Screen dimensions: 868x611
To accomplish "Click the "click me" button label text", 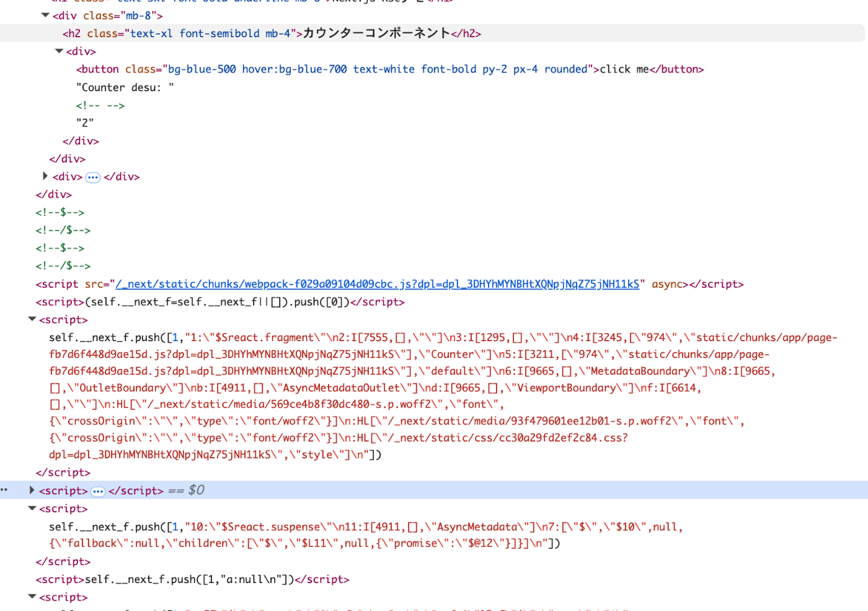I will [x=624, y=69].
